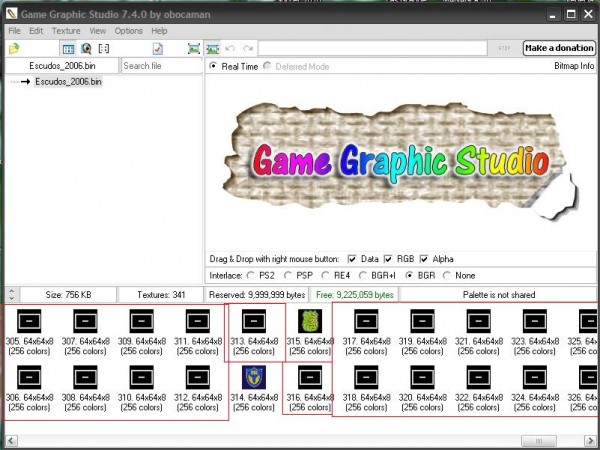
Task: Open the Edit menu
Action: point(36,31)
